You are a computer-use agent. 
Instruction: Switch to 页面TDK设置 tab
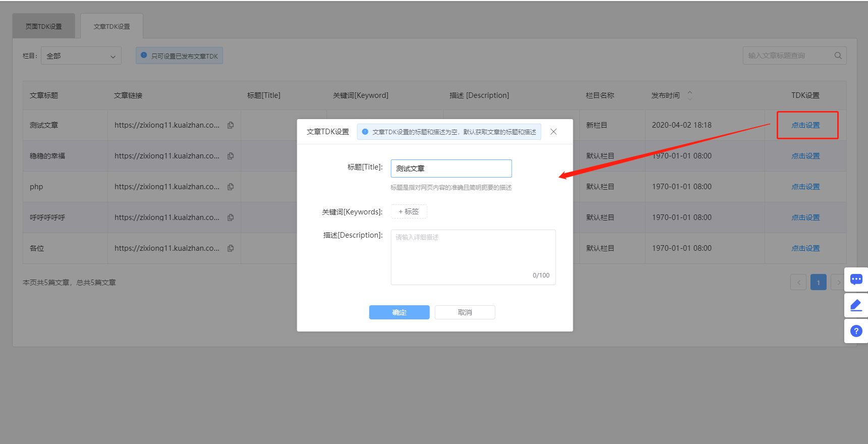44,26
